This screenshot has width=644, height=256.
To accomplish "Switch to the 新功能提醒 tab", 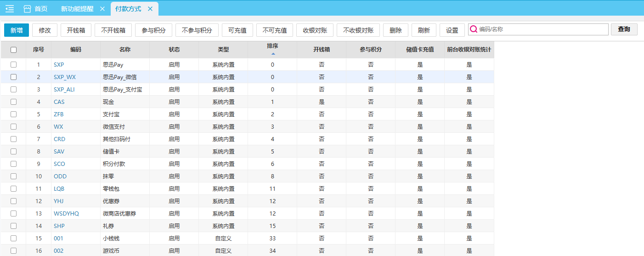I will point(76,9).
